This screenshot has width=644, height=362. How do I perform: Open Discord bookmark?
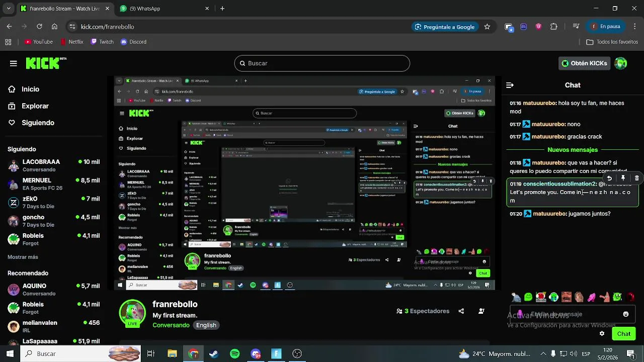pos(133,42)
